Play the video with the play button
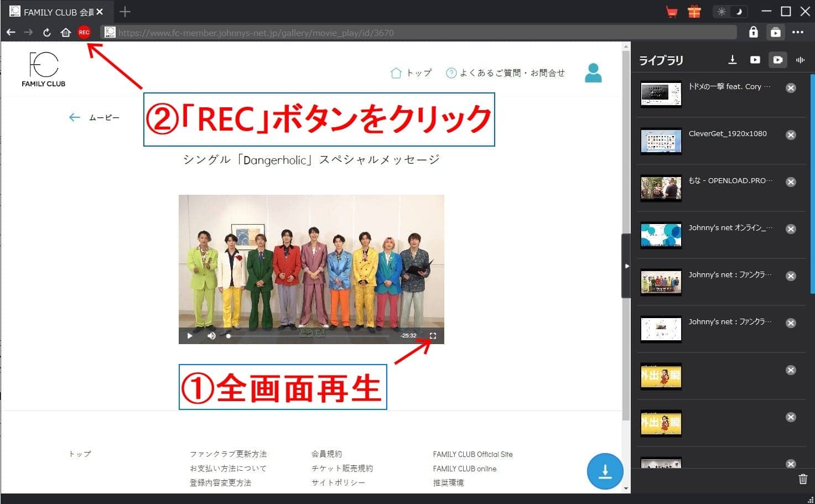This screenshot has height=504, width=815. tap(190, 335)
